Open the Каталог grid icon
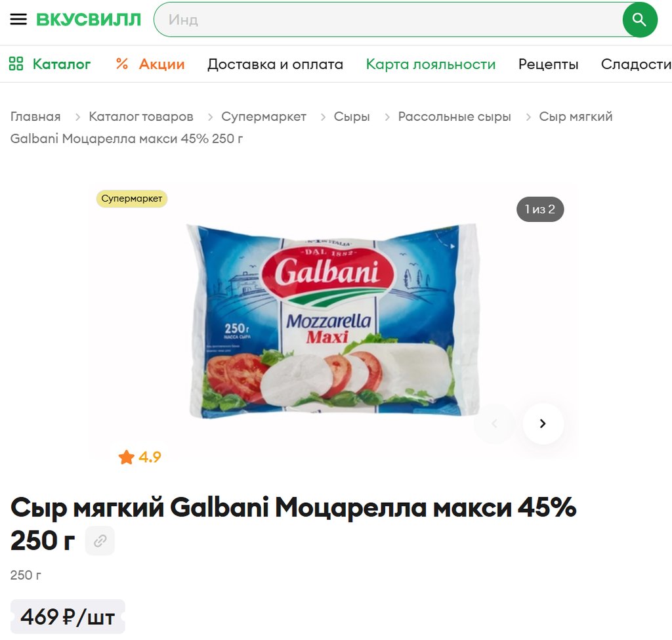 coord(16,64)
